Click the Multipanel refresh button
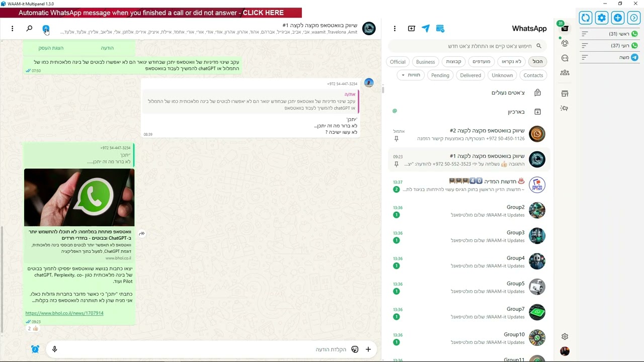644x362 pixels. [x=586, y=18]
